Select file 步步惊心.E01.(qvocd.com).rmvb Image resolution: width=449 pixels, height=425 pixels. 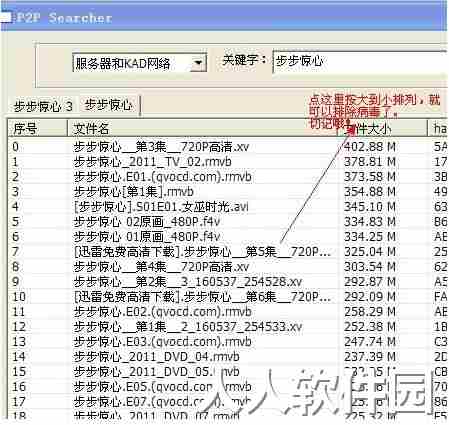point(162,177)
